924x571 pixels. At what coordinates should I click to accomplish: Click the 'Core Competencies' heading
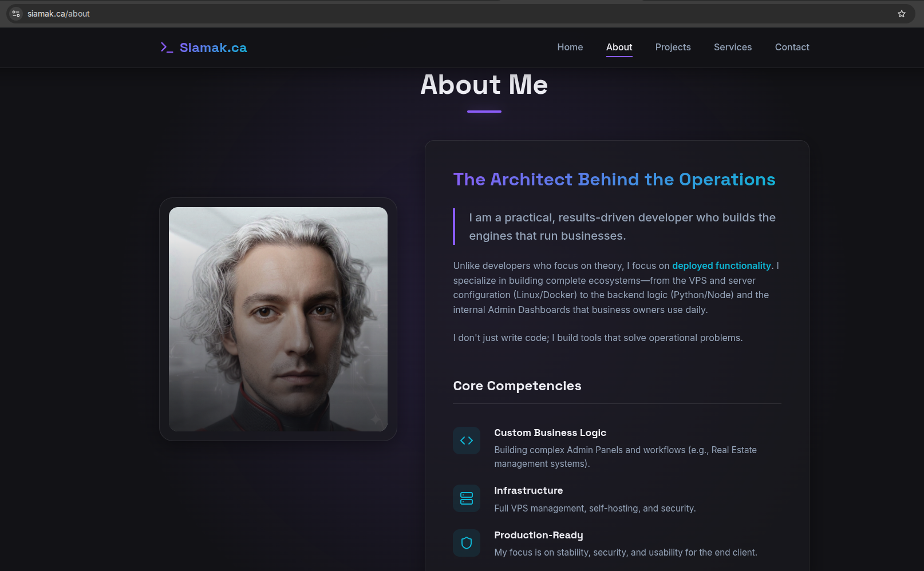(517, 386)
